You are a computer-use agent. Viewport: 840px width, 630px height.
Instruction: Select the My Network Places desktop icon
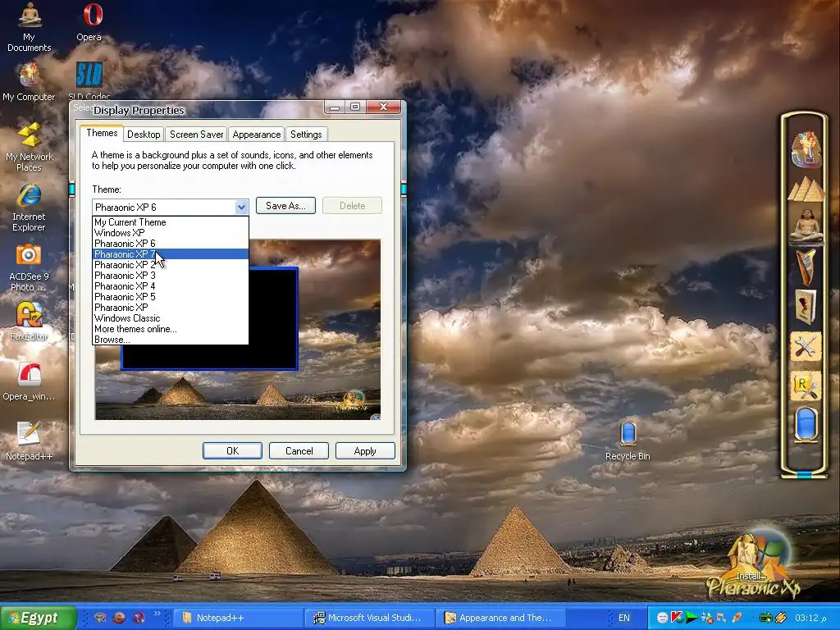(29, 148)
